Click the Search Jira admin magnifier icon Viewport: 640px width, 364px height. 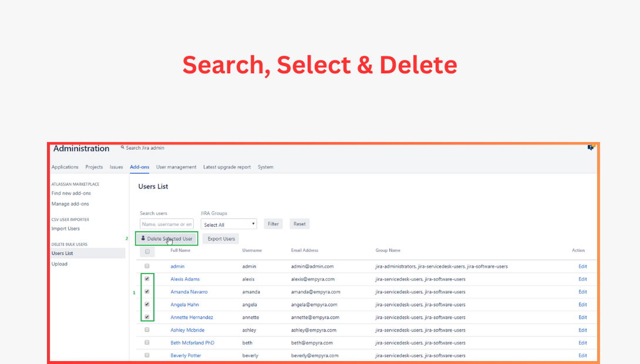[123, 147]
